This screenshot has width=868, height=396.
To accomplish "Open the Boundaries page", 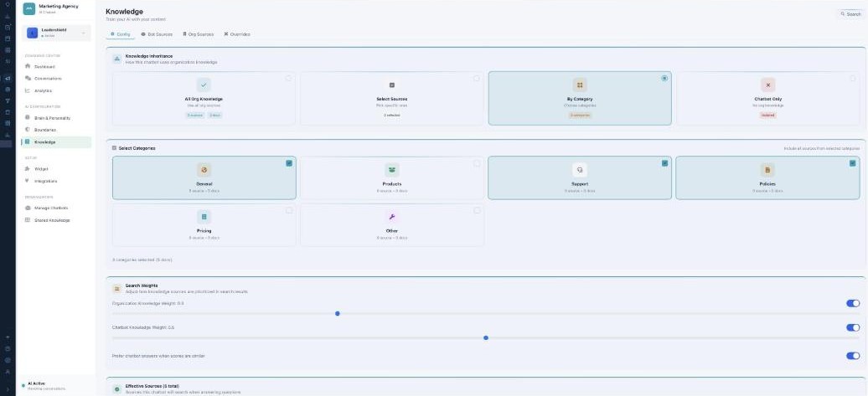I will (x=55, y=130).
